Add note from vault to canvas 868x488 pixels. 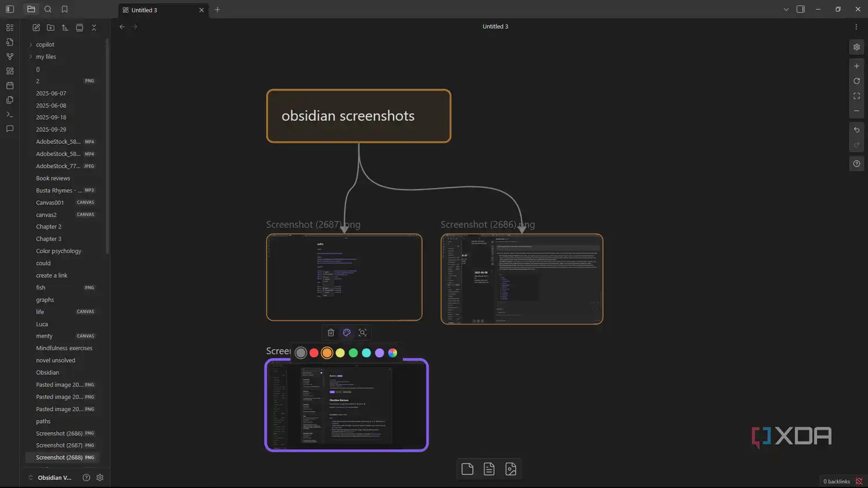click(489, 469)
